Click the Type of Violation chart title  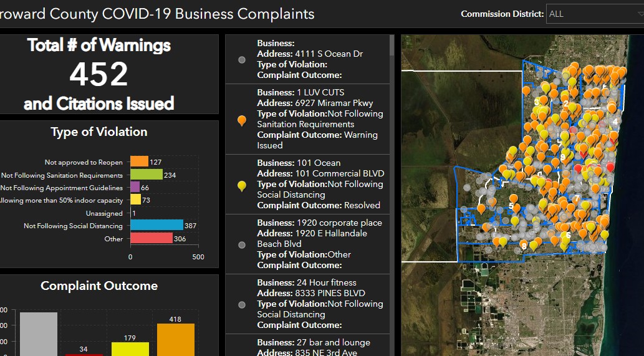coord(99,132)
